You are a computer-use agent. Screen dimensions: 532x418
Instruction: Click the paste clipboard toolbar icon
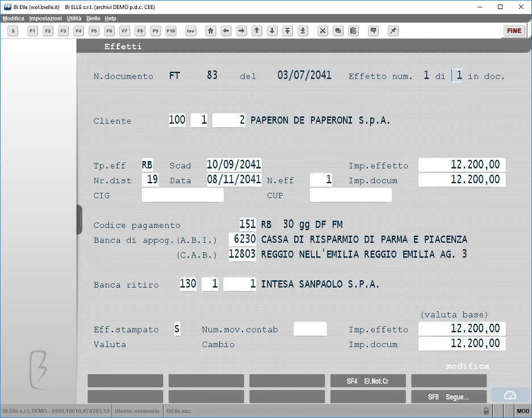click(x=353, y=31)
